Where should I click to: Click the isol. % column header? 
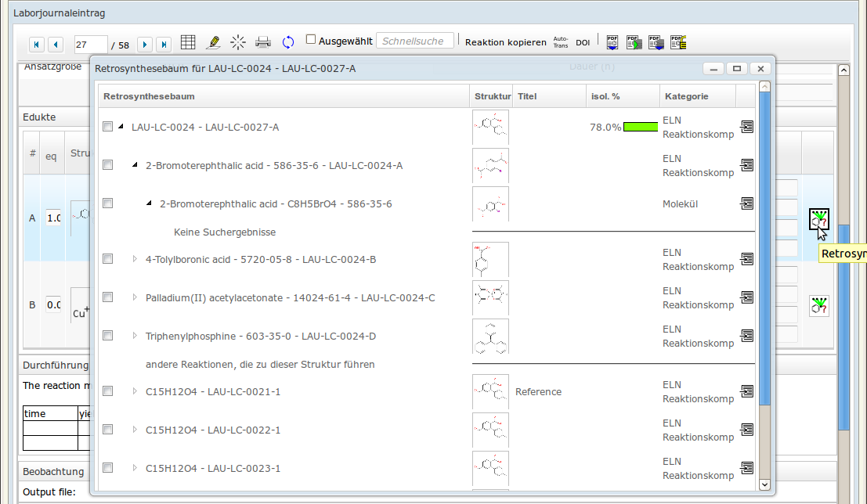click(x=605, y=96)
